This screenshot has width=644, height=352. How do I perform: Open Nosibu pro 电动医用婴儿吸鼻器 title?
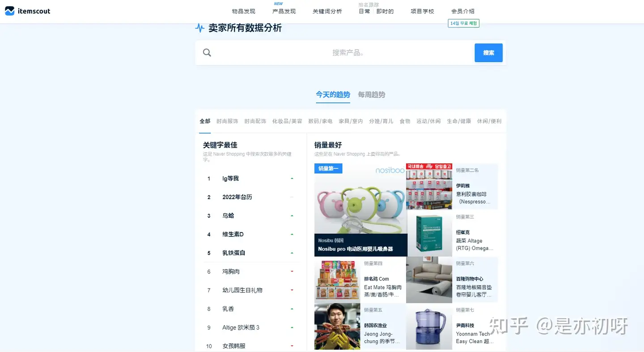pos(356,249)
